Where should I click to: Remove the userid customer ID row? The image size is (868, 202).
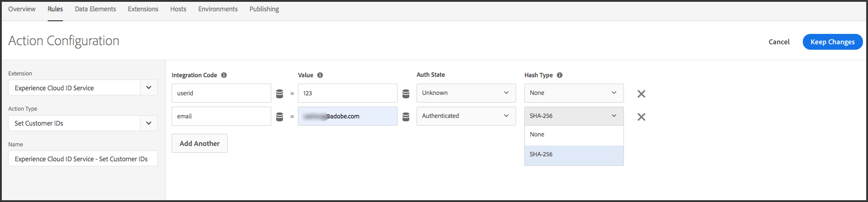coord(641,94)
